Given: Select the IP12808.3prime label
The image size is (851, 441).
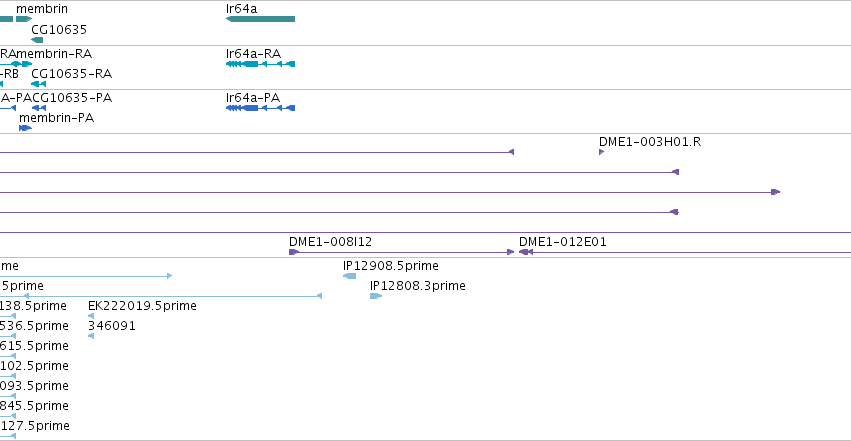Looking at the screenshot, I should point(417,286).
